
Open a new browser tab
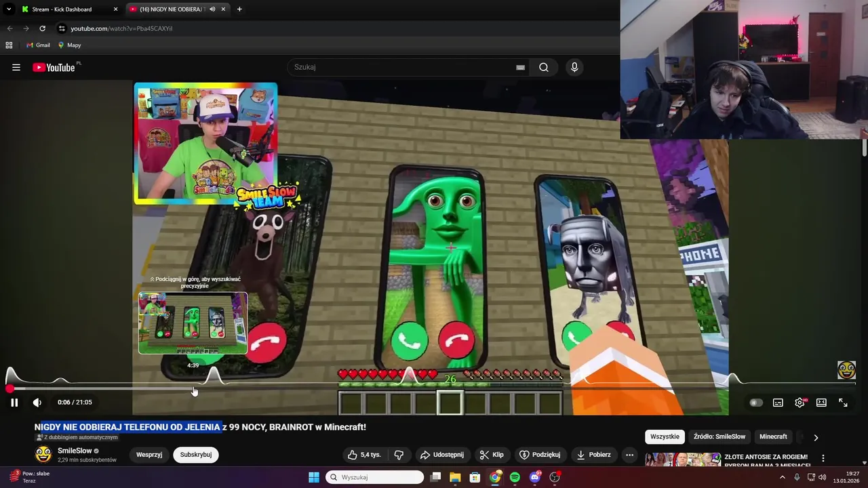(x=239, y=9)
